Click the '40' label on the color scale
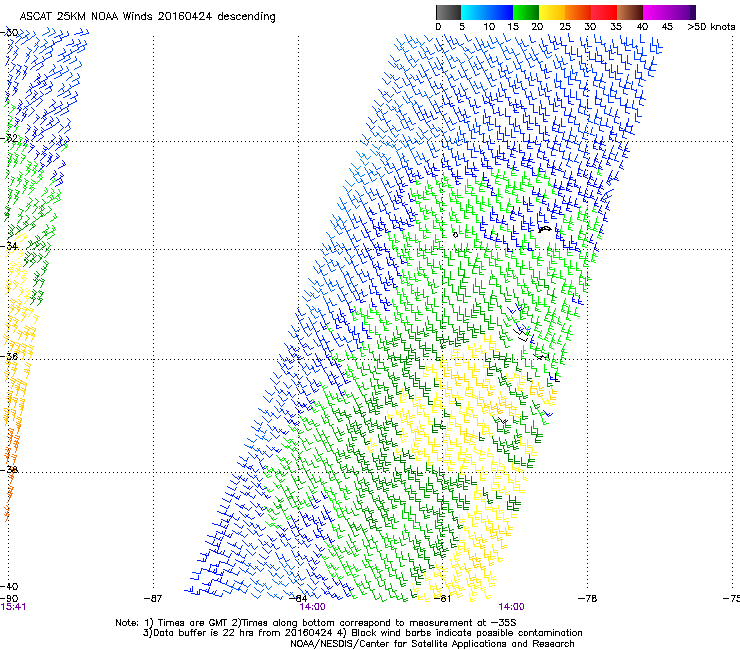This screenshot has height=650, width=740. point(642,27)
